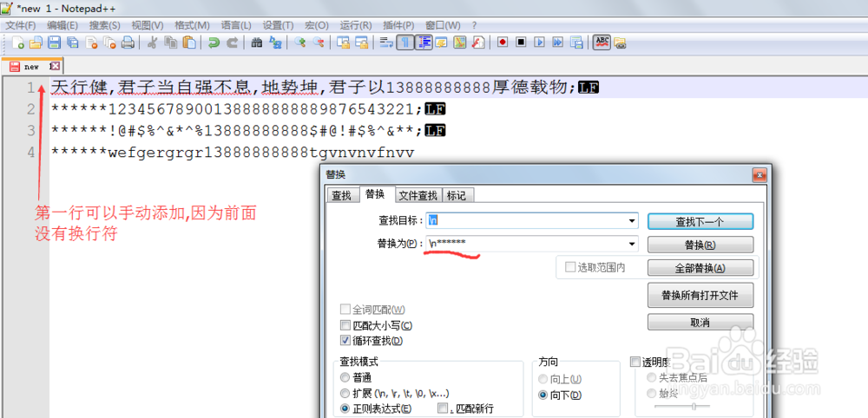Open the 编辑(E) menu
The height and width of the screenshot is (418, 868).
point(62,25)
